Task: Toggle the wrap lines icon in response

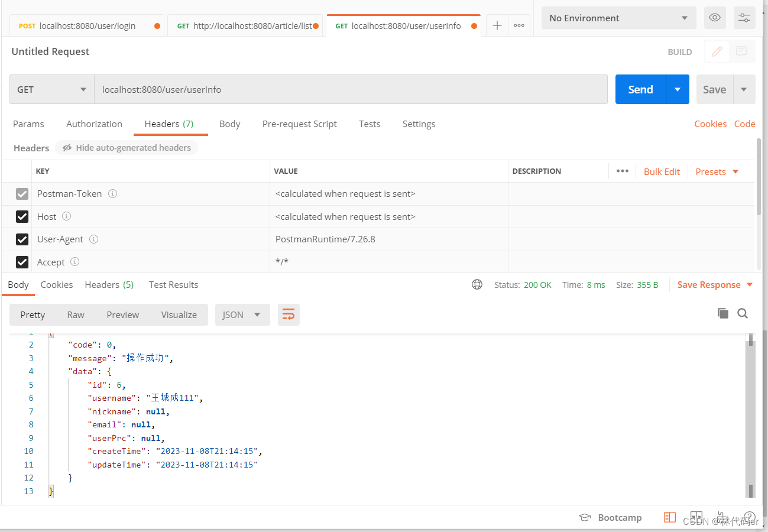Action: click(289, 314)
